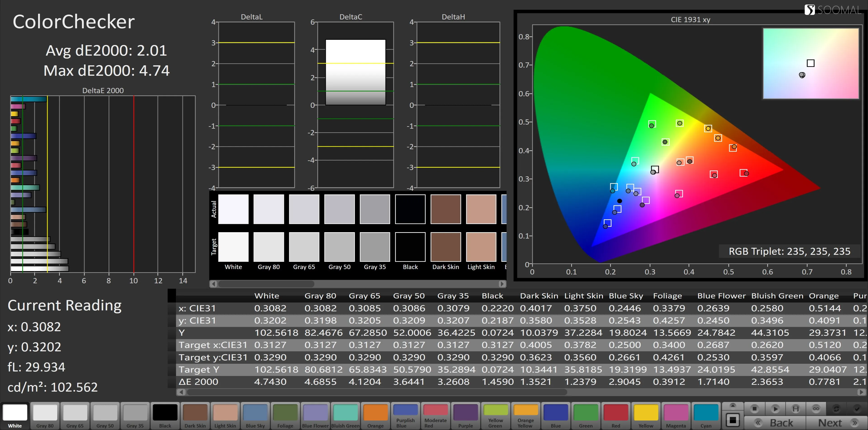Select the Purple patch button
This screenshot has height=430, width=868.
click(465, 416)
